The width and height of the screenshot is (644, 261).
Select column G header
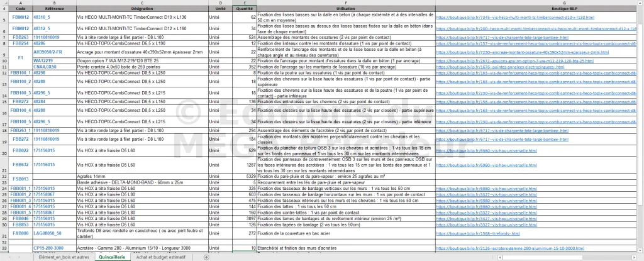point(538,3)
